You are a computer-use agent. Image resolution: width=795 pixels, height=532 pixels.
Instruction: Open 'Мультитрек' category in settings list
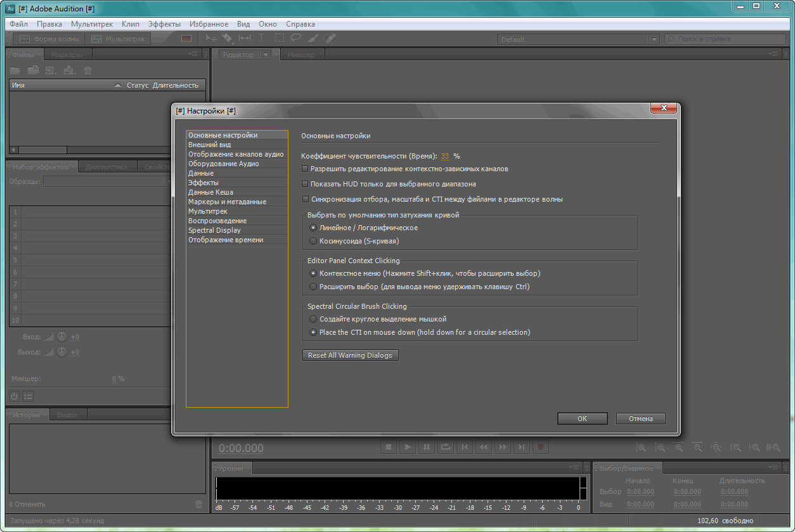208,211
